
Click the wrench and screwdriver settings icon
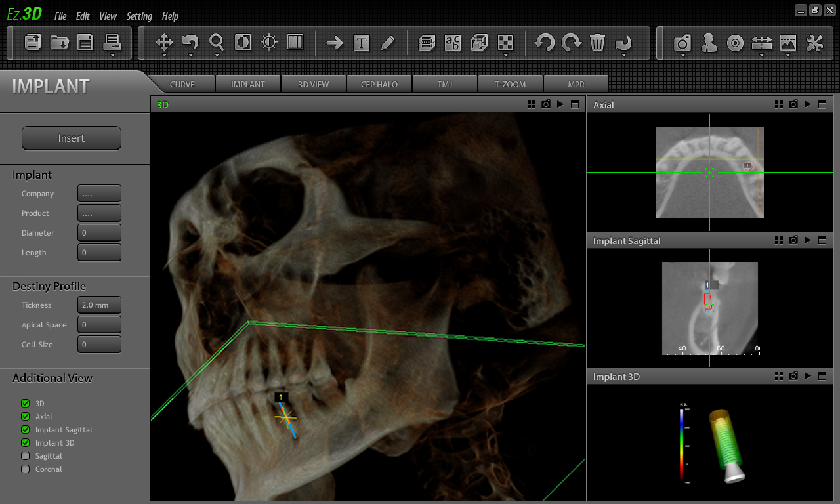814,43
